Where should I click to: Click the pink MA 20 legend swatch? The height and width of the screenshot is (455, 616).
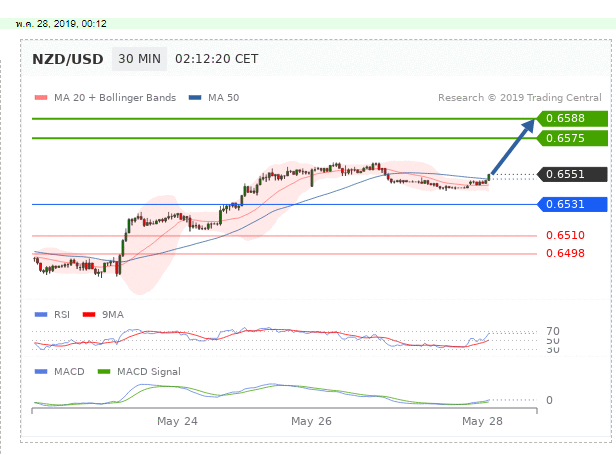coord(41,97)
